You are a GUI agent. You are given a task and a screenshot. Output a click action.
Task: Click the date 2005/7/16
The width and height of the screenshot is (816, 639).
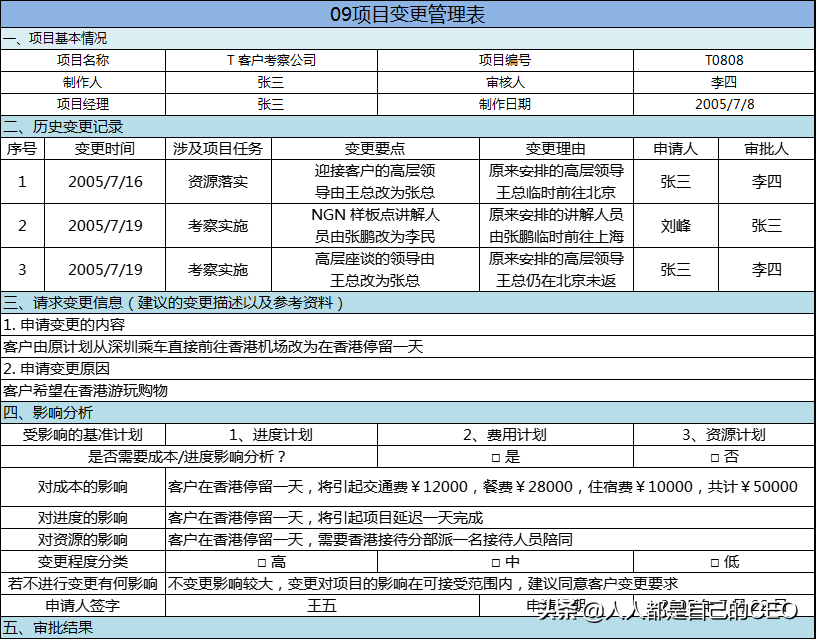click(105, 182)
